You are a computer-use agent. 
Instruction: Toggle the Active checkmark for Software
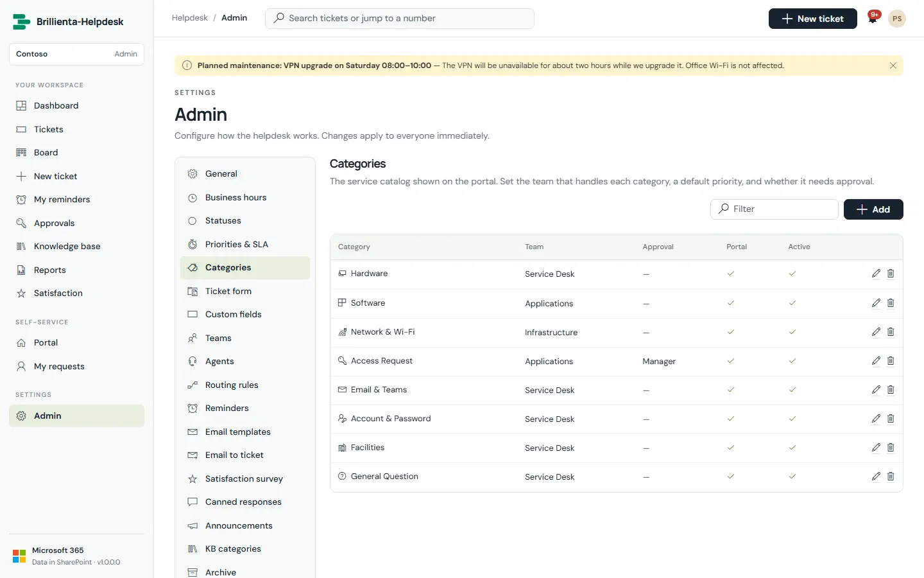[792, 303]
